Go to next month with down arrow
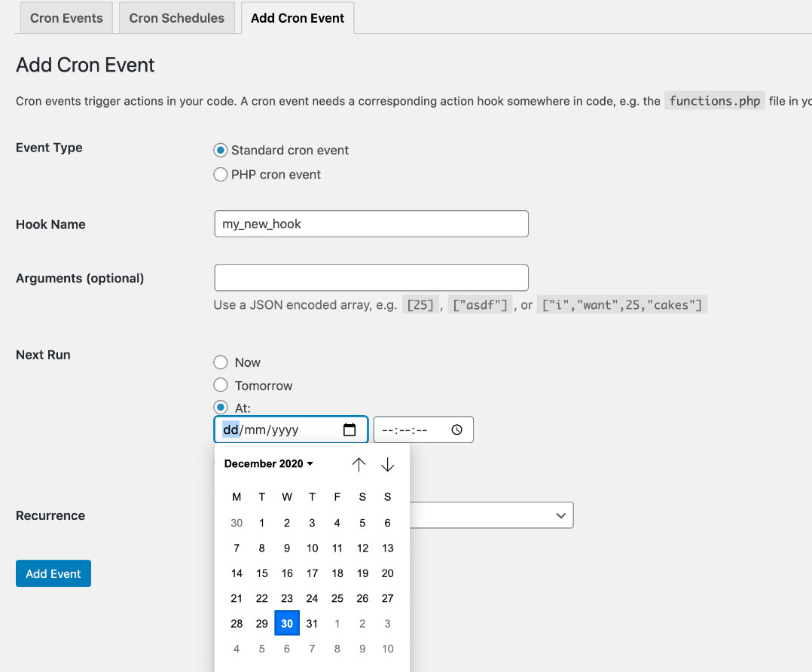Image resolution: width=812 pixels, height=672 pixels. 387,464
